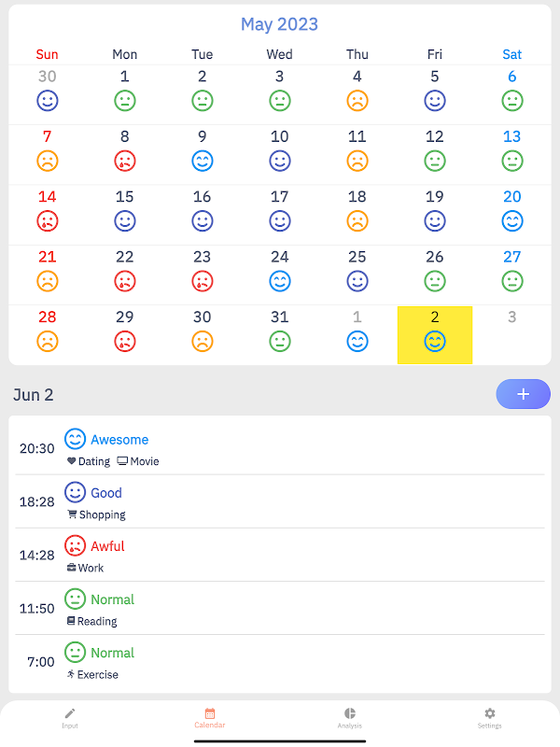
Task: Choose the good mood face on May 17
Action: pyautogui.click(x=279, y=221)
